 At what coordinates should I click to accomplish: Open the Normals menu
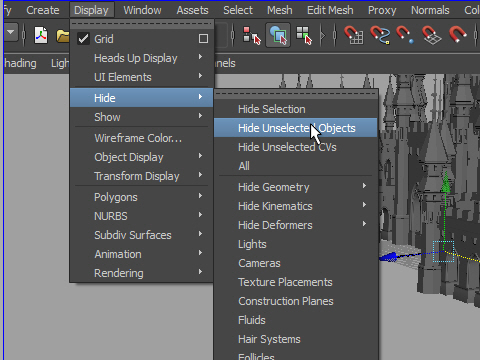pos(430,10)
